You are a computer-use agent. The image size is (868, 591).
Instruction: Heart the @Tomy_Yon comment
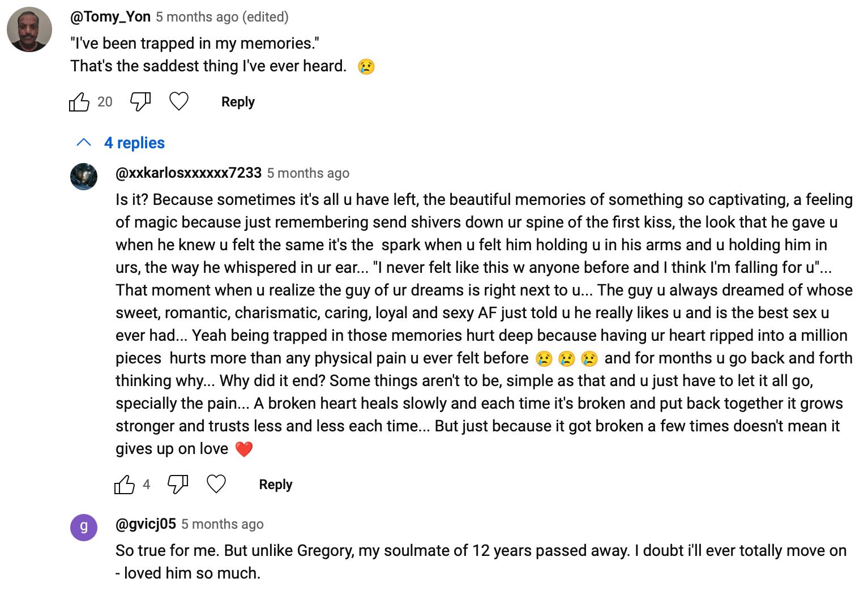tap(179, 102)
